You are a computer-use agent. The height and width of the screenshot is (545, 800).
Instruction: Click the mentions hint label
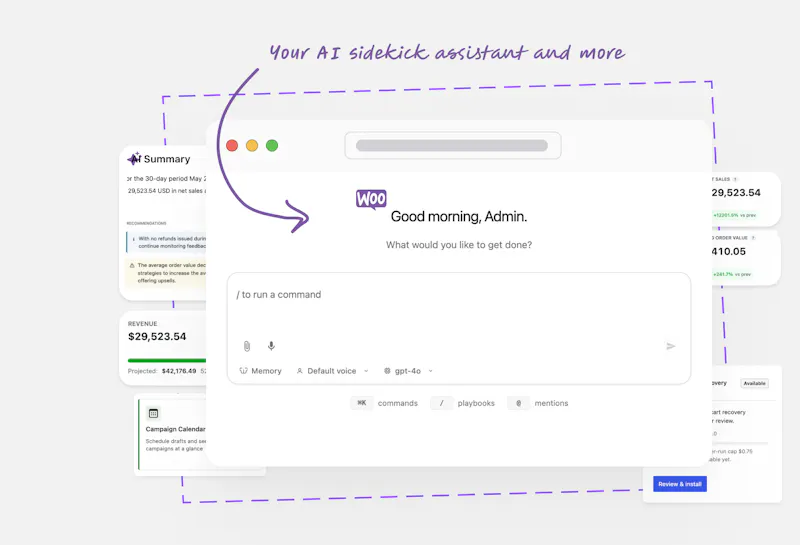coord(552,403)
